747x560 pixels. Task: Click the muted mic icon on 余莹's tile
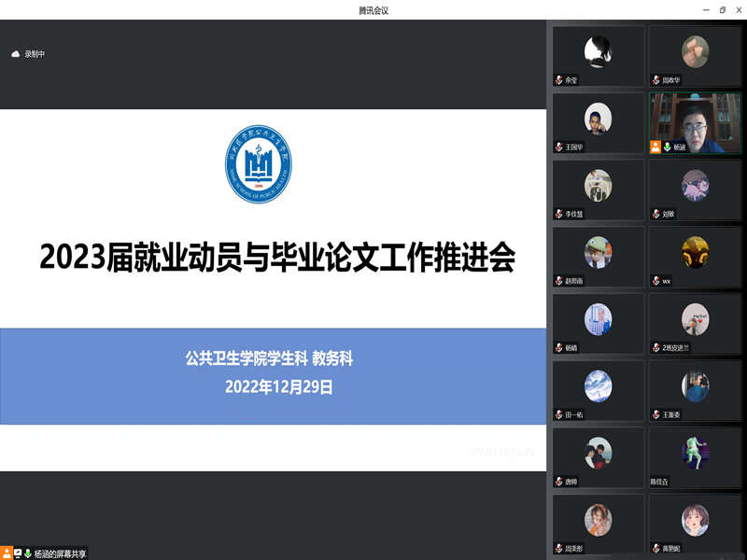click(x=560, y=80)
